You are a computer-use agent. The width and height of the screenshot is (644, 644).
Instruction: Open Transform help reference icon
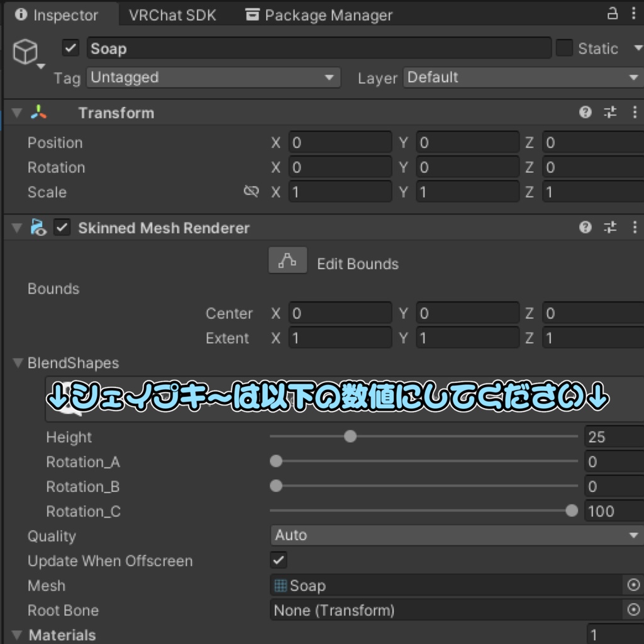point(585,112)
